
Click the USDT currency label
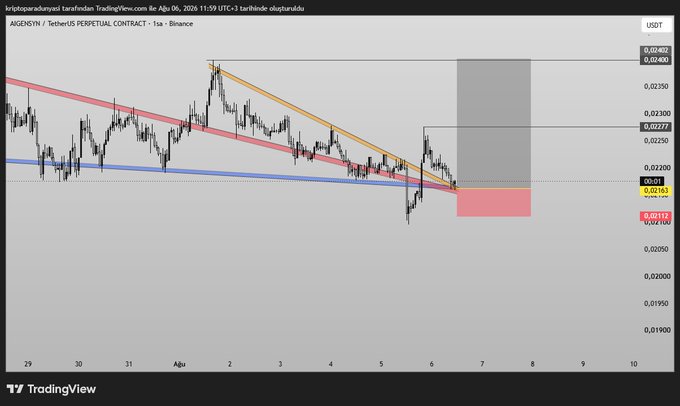click(654, 25)
